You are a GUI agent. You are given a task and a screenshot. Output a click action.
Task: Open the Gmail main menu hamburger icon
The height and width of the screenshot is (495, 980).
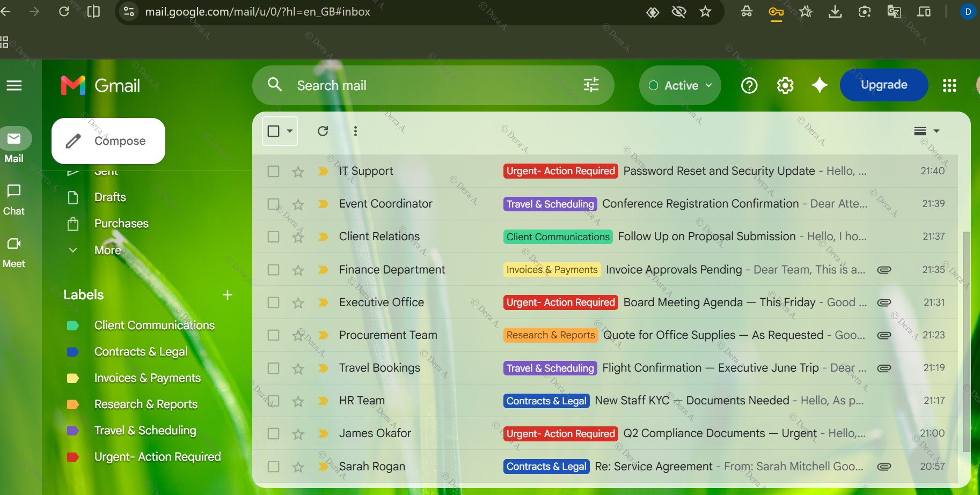(14, 85)
